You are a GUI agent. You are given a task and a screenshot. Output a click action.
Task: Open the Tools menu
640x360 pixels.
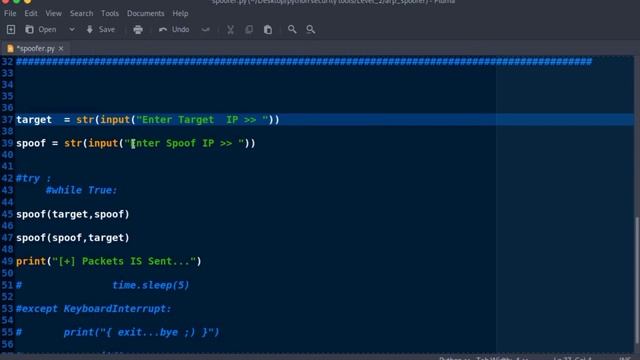click(x=110, y=13)
